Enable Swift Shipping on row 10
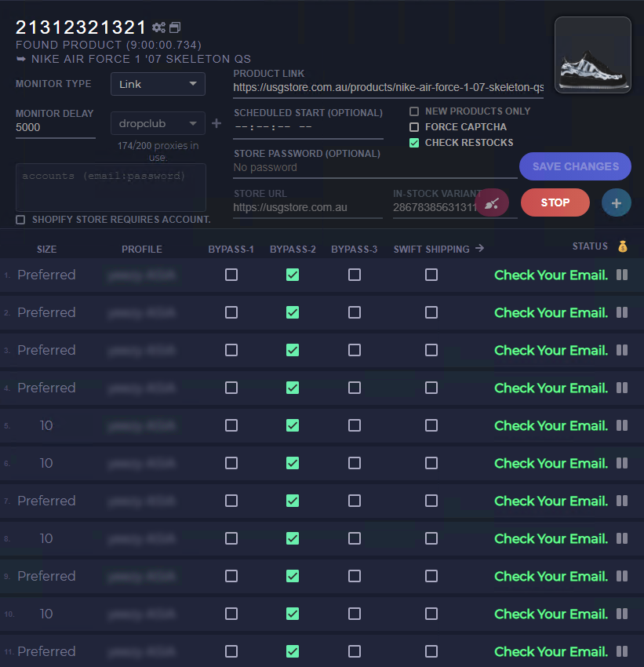Image resolution: width=644 pixels, height=667 pixels. [x=431, y=614]
